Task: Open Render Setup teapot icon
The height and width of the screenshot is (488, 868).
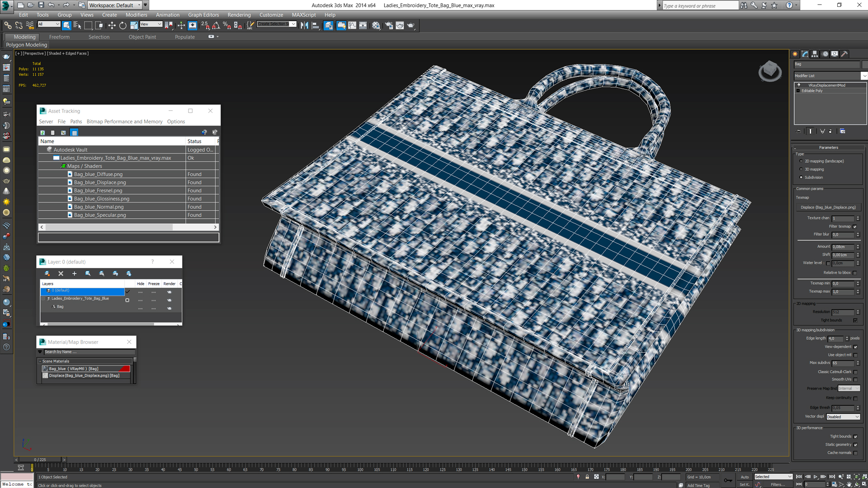Action: [x=389, y=26]
